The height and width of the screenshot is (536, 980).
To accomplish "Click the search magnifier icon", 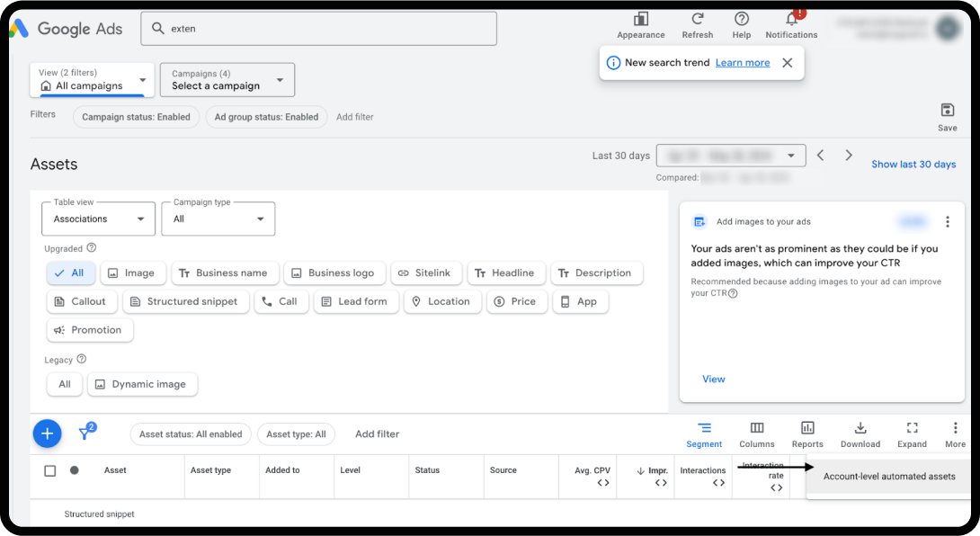I will 158,28.
